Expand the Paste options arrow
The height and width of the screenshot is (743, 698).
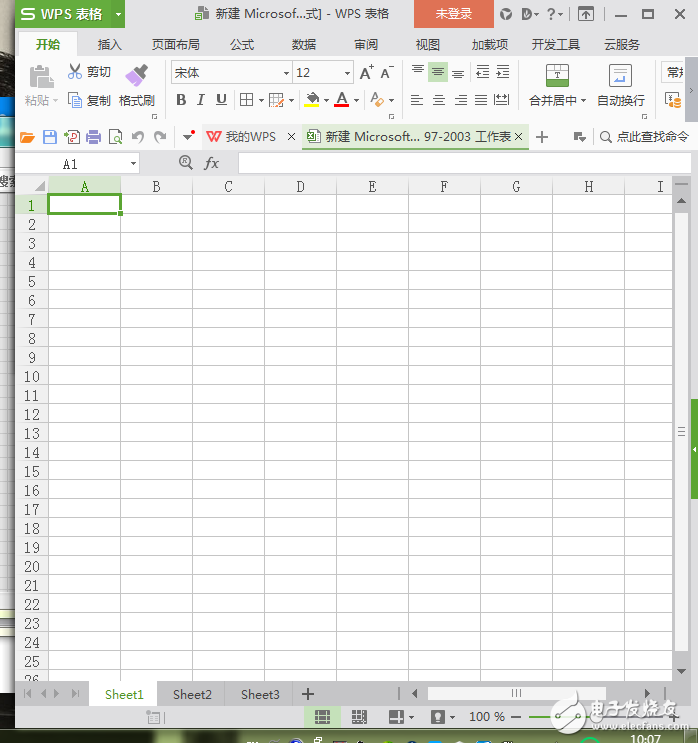click(x=55, y=100)
